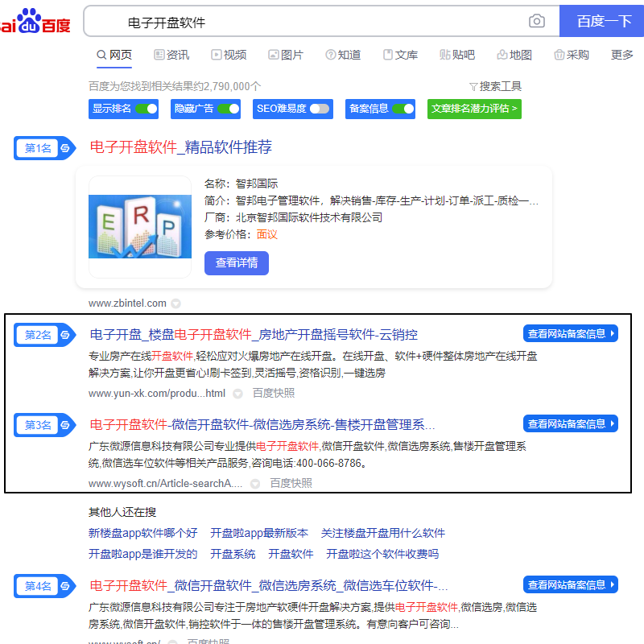
Task: Click 面议 reference price text
Action: click(267, 234)
